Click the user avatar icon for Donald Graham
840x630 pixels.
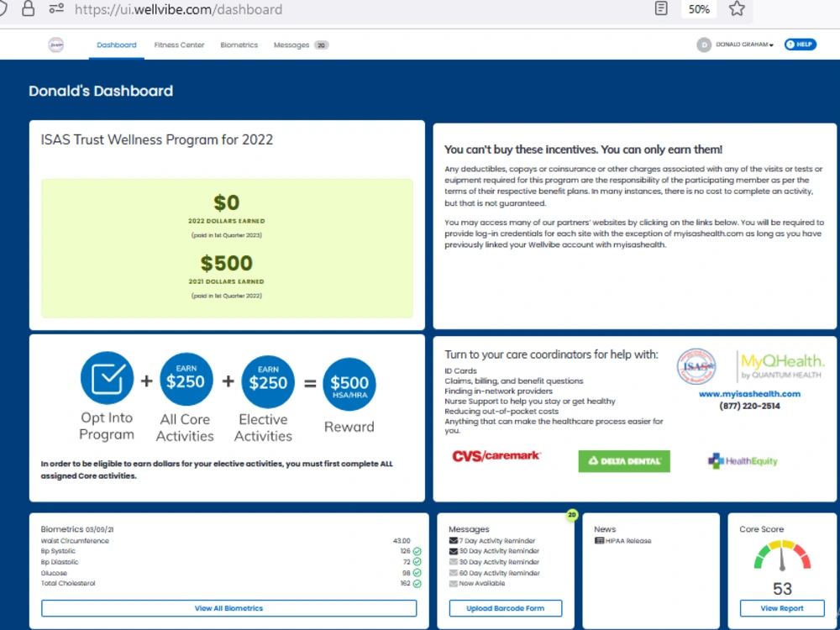coord(703,45)
